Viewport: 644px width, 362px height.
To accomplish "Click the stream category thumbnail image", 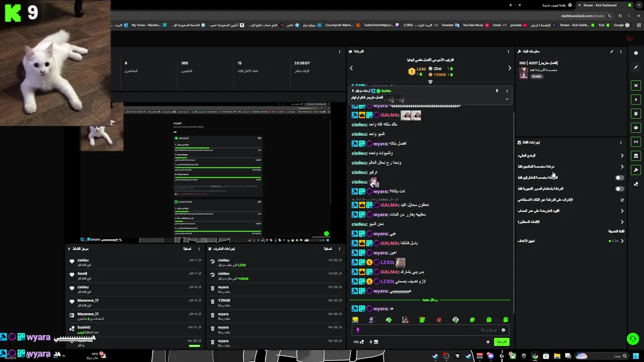I will (x=524, y=73).
